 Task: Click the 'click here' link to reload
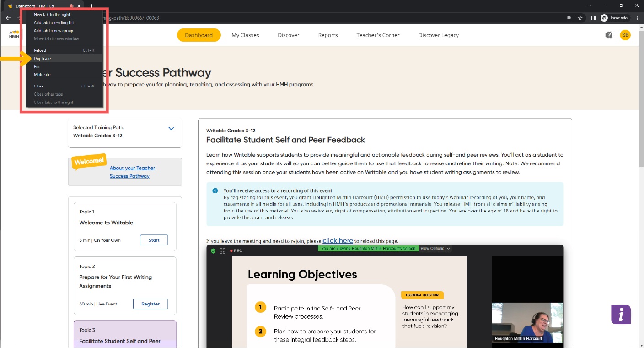click(338, 240)
